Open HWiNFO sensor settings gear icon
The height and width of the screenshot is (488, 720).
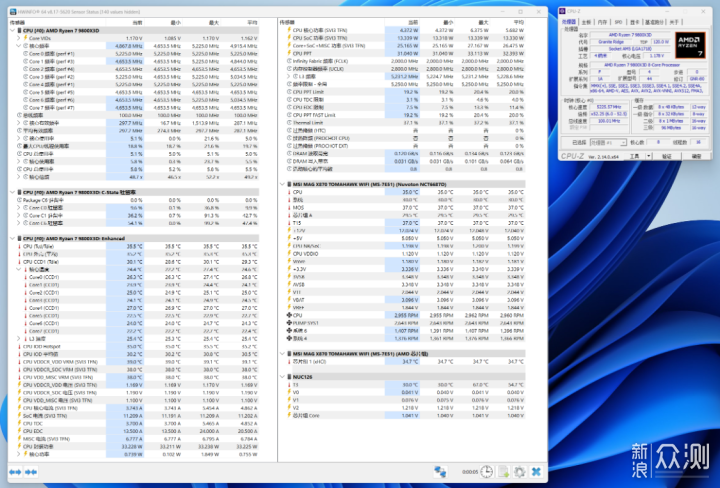pos(520,471)
